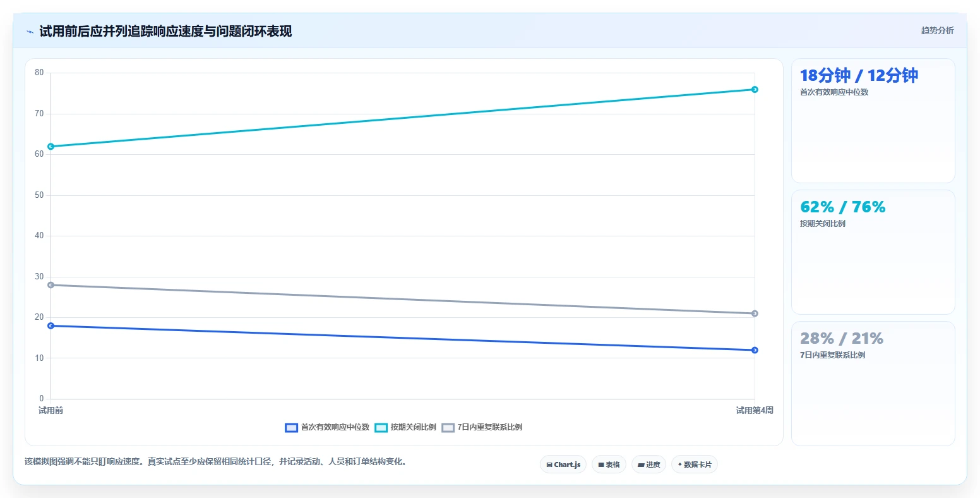Click the lightning icon beside the title
This screenshot has height=498, width=980.
point(30,32)
